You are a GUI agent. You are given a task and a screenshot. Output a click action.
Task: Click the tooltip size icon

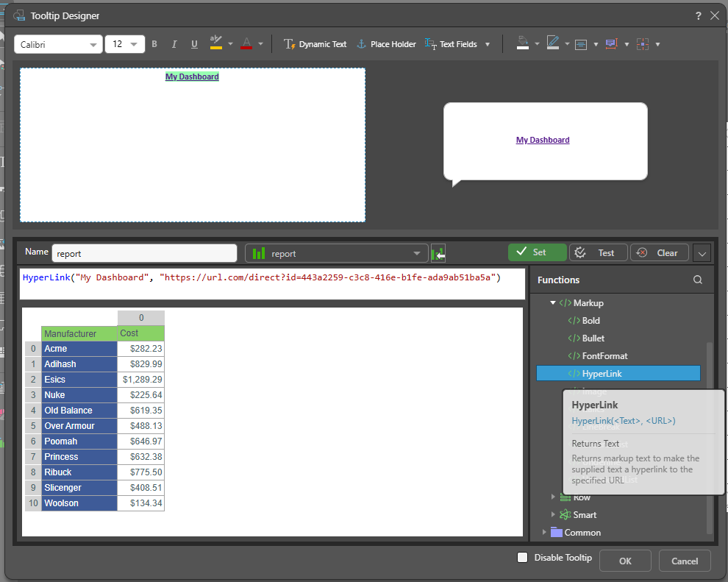tap(612, 44)
